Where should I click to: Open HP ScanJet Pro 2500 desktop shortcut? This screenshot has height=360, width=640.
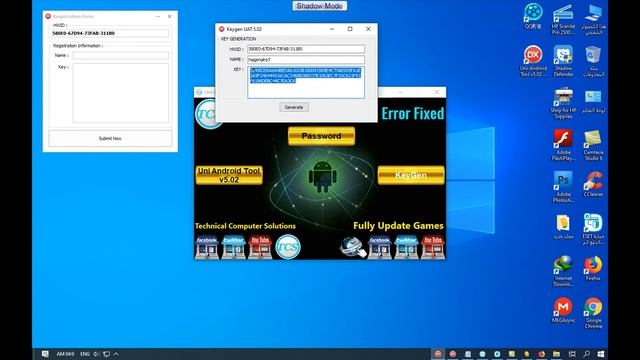pyautogui.click(x=563, y=19)
